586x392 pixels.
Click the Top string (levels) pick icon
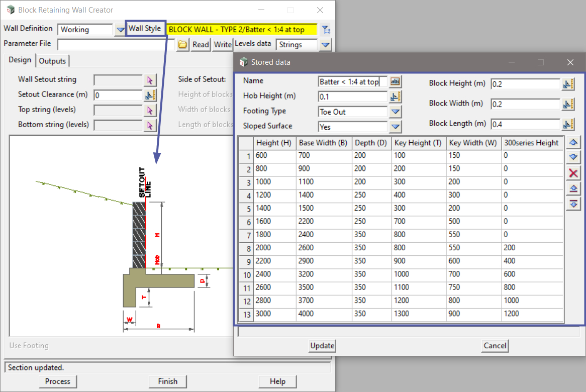[150, 110]
